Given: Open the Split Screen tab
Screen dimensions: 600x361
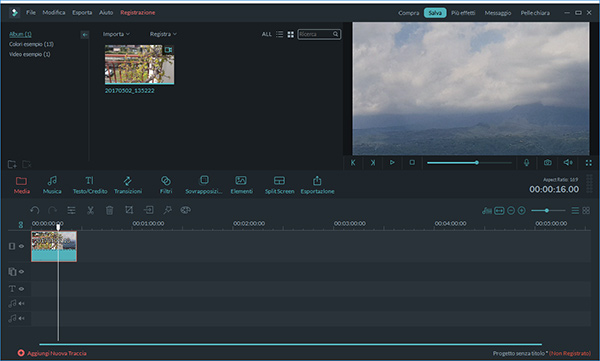Looking at the screenshot, I should [x=279, y=185].
